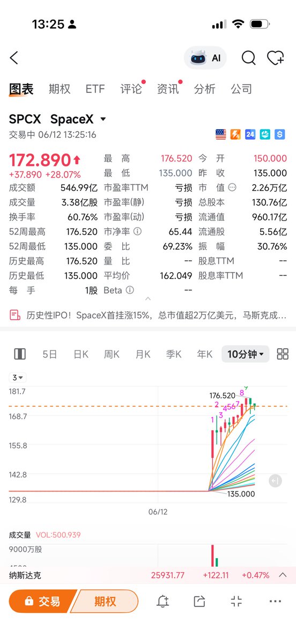Screen dimensions: 296x644
Task: Tap the 今开 value 150.000
Action: (270, 158)
